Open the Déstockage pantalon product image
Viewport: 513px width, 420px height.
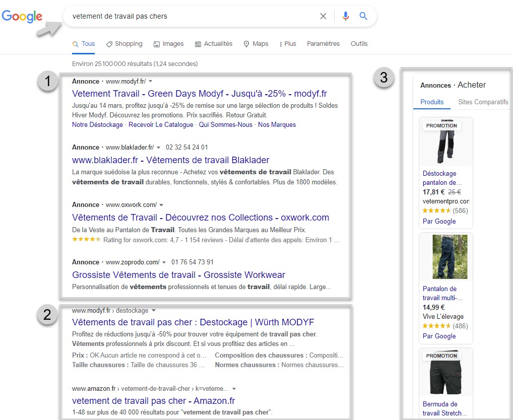446,141
